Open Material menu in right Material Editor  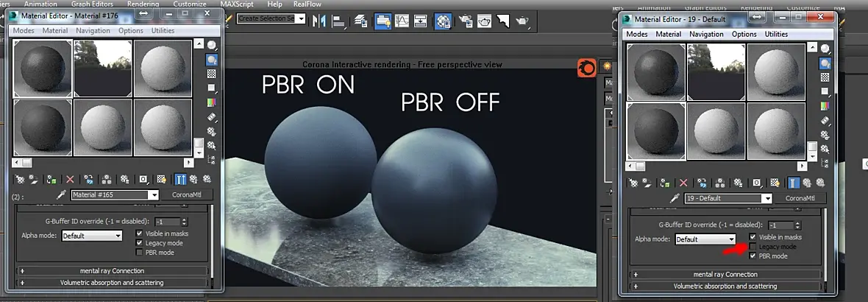(668, 34)
